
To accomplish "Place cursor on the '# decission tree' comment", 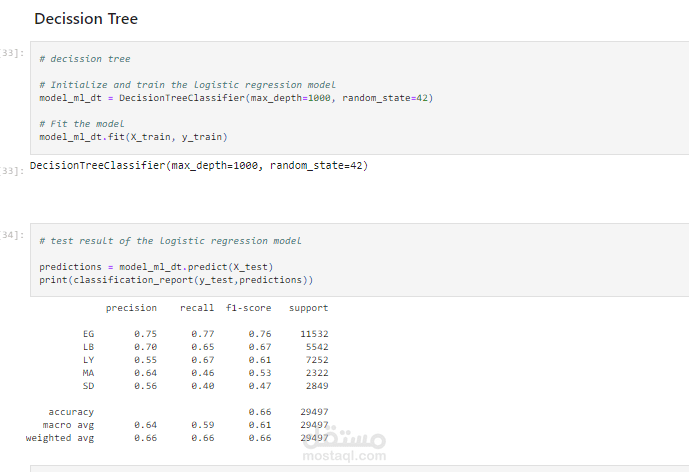I will [x=84, y=59].
